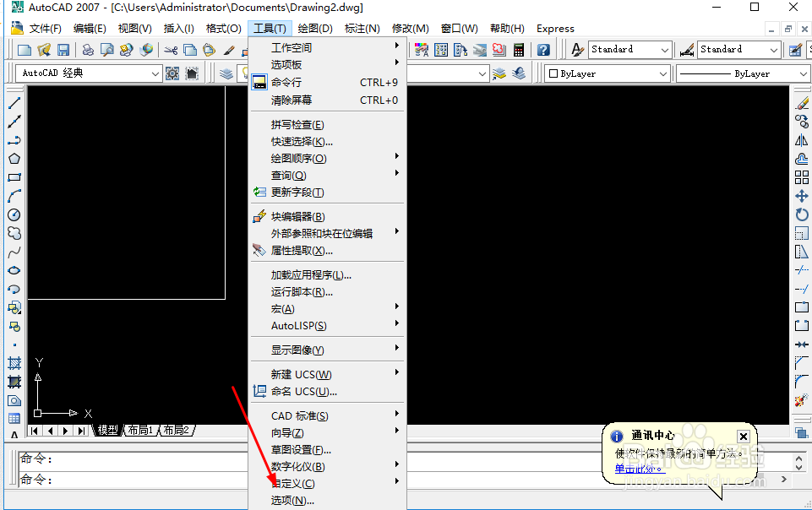Select the Polygon draw tool
This screenshot has width=812, height=510.
pyautogui.click(x=14, y=159)
